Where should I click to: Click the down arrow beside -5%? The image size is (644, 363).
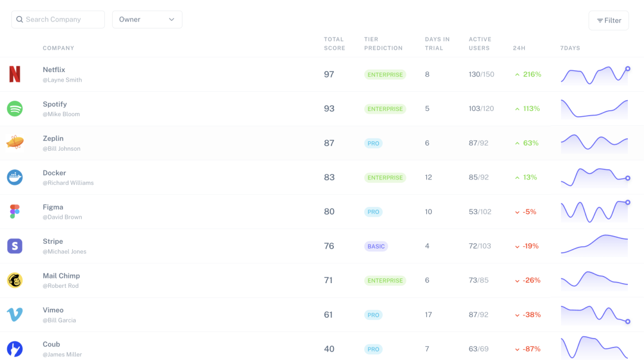pos(517,212)
